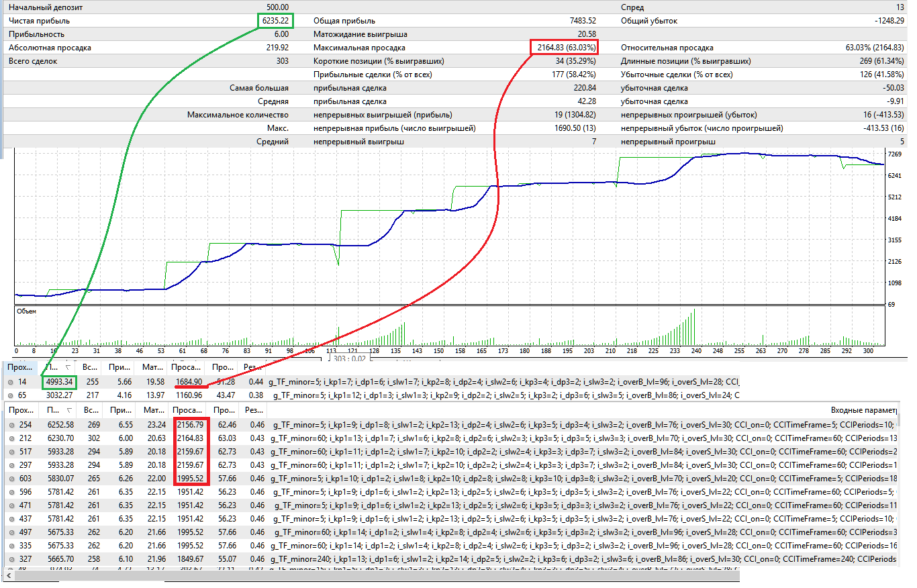Select profit 3032.27 in pass 65 row

59,395
